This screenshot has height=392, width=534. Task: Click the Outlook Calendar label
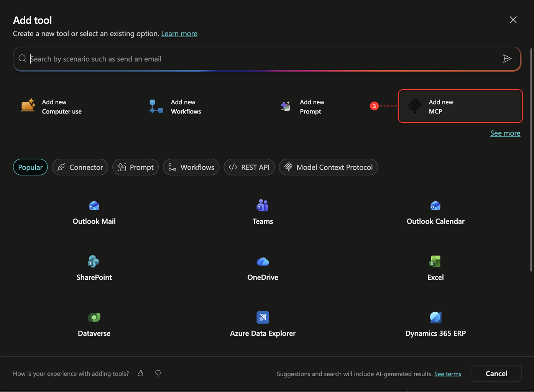[x=435, y=221]
